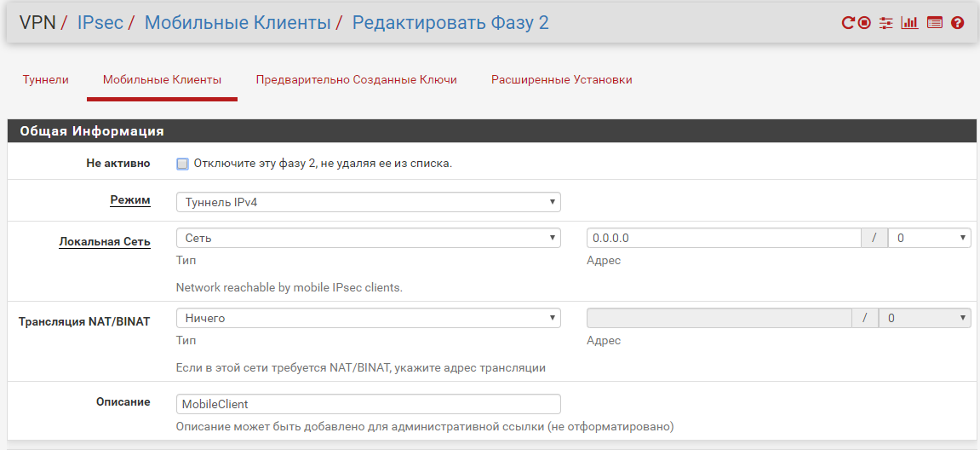Open the 'Предварительно Созданные Ключи' tab
Viewport: 980px width, 450px height.
coord(356,80)
